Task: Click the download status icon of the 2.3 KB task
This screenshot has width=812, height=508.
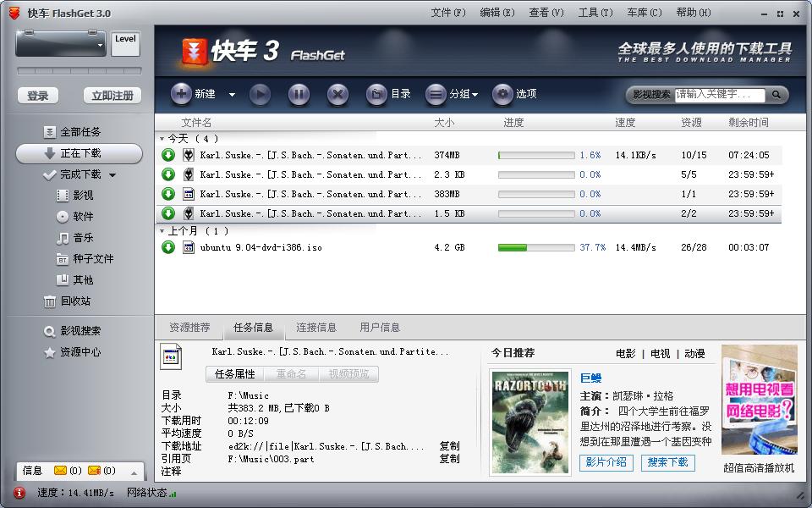Action: (168, 174)
